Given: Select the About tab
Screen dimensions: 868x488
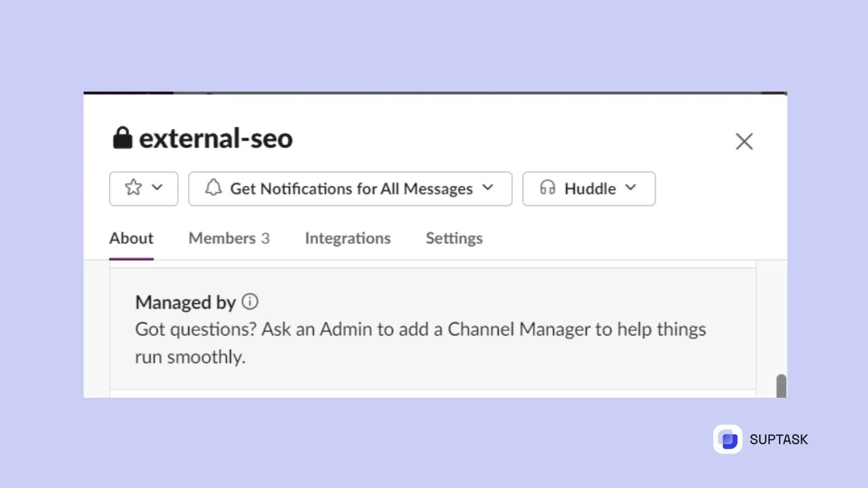Looking at the screenshot, I should click(x=131, y=238).
